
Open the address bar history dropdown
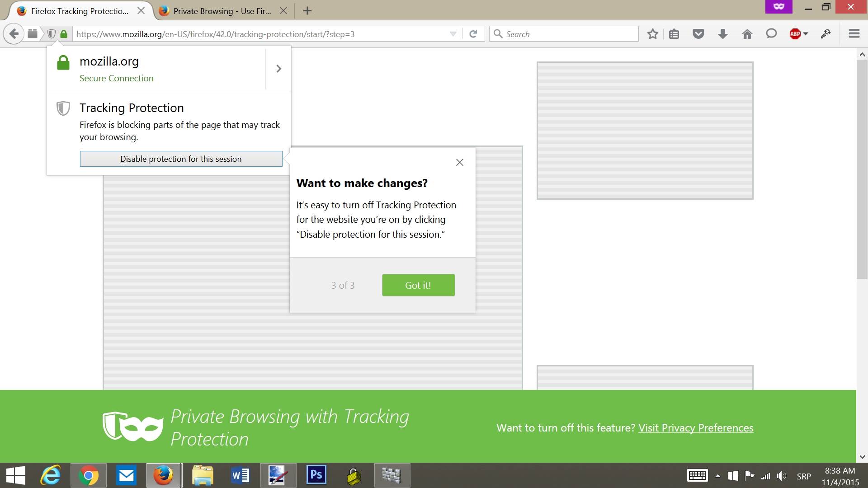[453, 33]
